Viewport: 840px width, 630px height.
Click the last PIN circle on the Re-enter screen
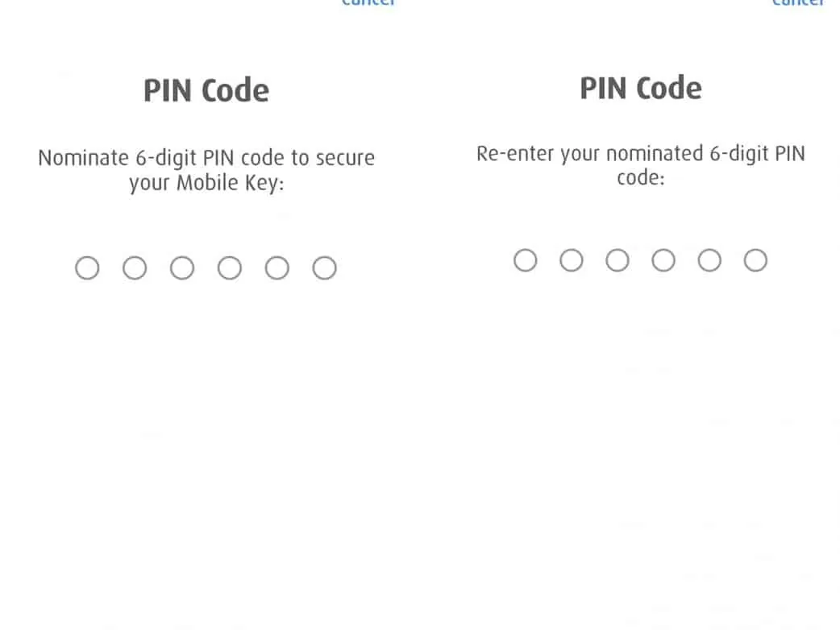[755, 260]
